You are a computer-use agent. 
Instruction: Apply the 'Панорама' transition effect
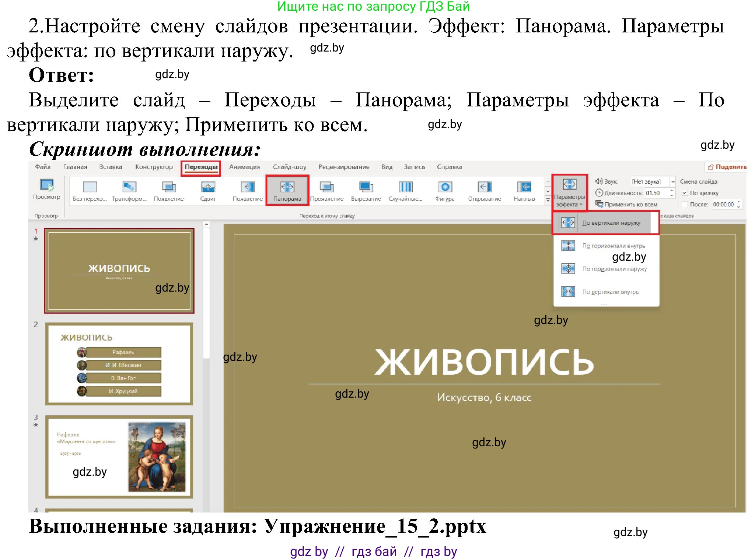pyautogui.click(x=287, y=190)
